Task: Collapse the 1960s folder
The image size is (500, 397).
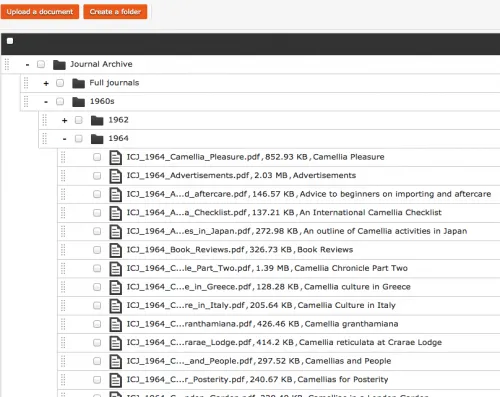Action: tap(46, 102)
